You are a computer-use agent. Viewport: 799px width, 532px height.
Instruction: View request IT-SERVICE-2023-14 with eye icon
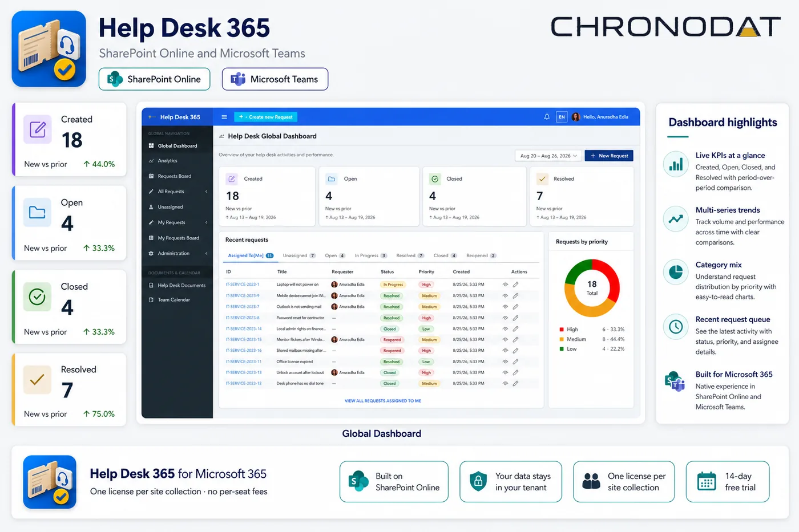click(x=505, y=328)
